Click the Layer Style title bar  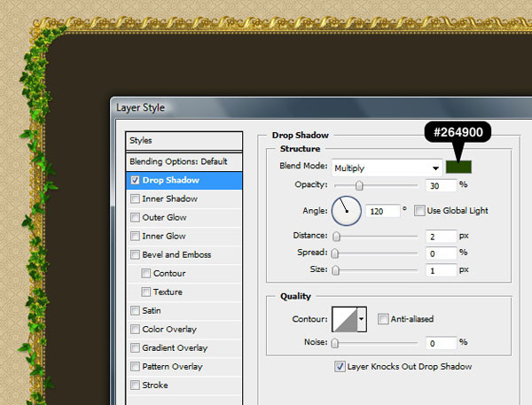pyautogui.click(x=321, y=108)
